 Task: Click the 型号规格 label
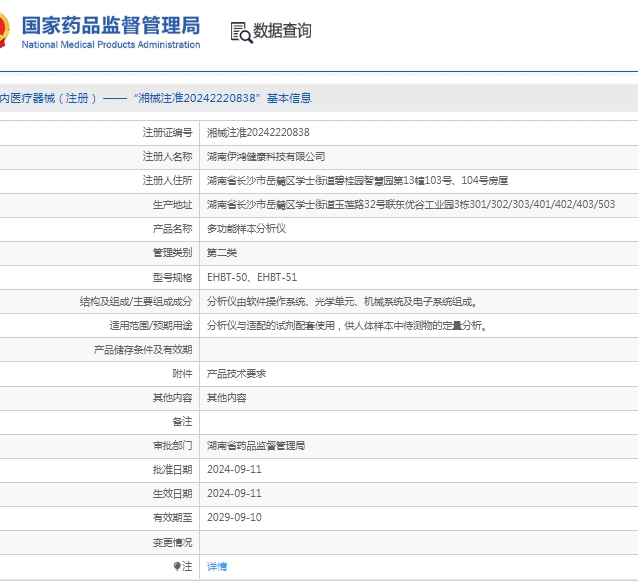click(x=173, y=277)
